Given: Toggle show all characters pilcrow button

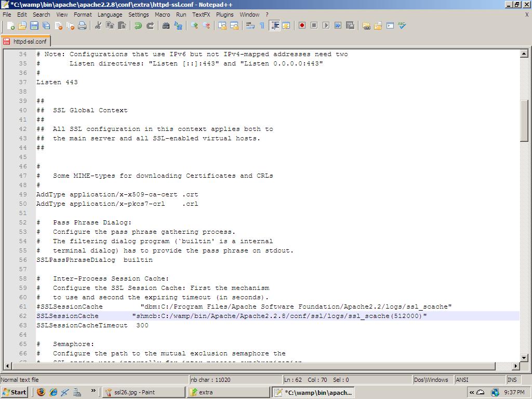Looking at the screenshot, I should tap(262, 25).
